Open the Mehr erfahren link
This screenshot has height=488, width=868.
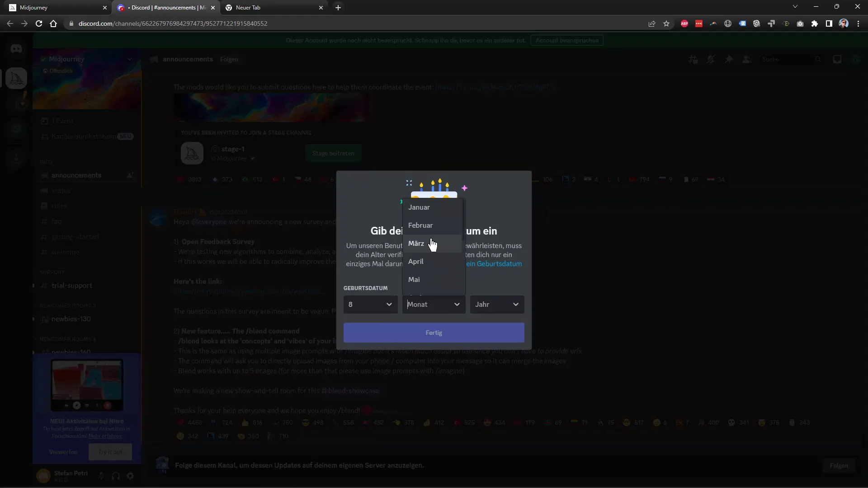105,436
